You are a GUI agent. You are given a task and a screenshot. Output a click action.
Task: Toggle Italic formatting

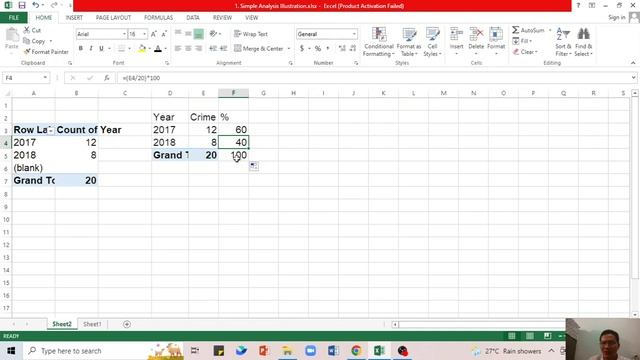tap(91, 49)
